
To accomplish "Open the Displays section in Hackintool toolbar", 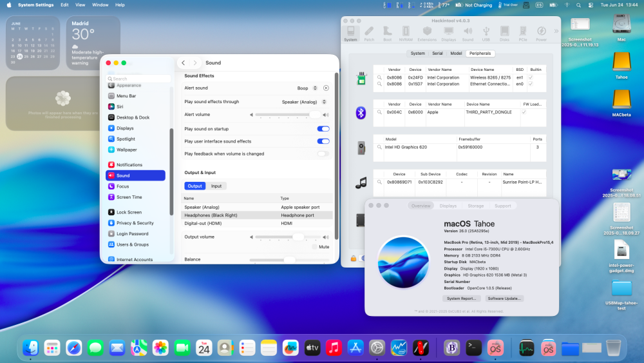I will (448, 34).
